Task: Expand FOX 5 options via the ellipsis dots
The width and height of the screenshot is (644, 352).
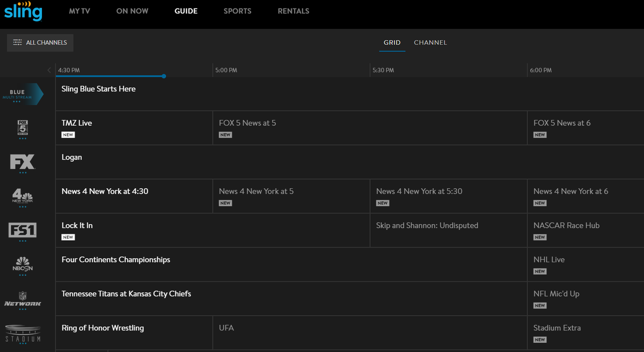Action: [x=23, y=139]
